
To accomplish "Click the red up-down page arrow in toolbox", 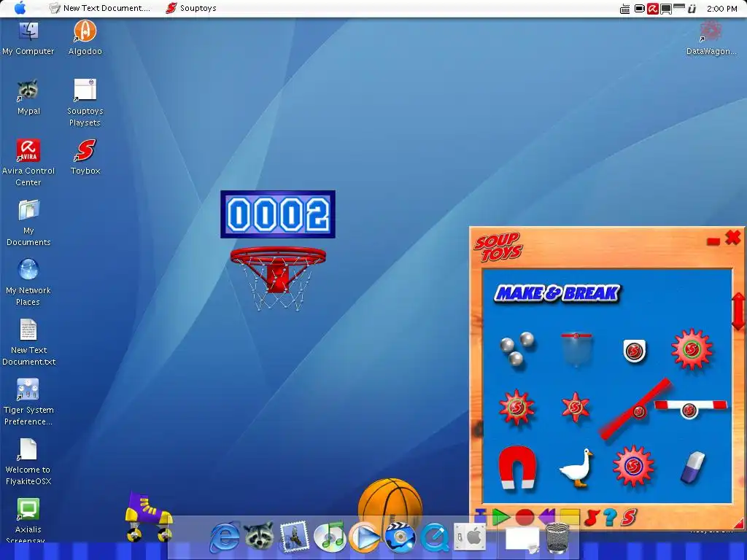I will click(x=738, y=312).
